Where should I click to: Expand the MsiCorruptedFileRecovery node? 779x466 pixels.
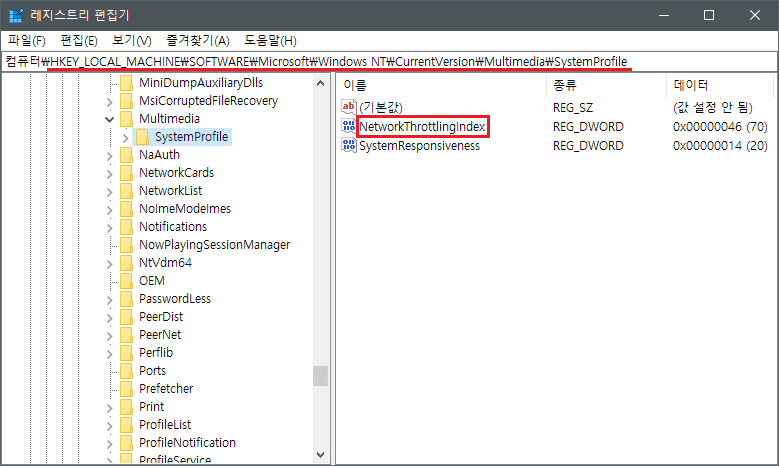pos(110,102)
